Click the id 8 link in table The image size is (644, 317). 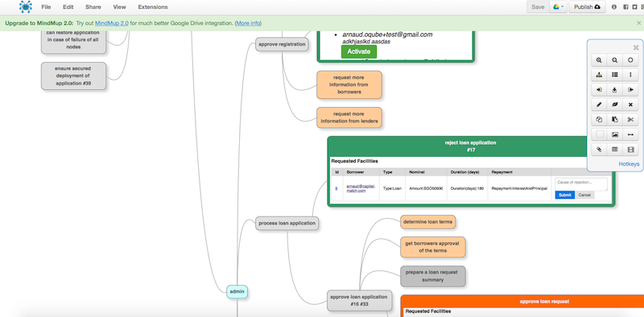[336, 188]
